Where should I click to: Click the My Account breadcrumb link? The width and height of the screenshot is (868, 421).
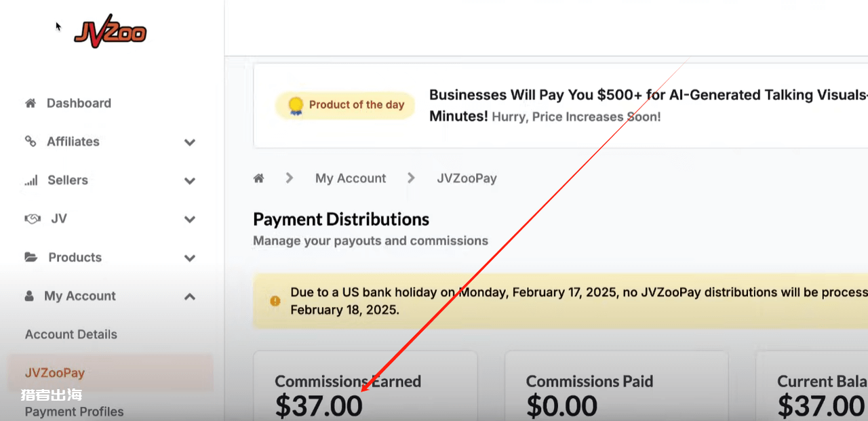click(351, 178)
